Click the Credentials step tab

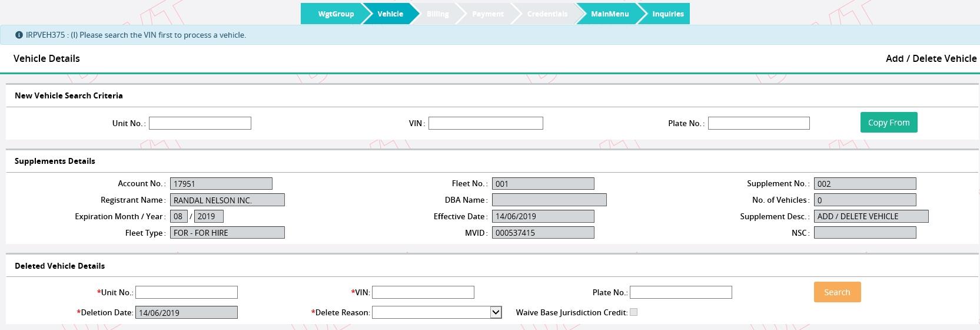tap(547, 14)
